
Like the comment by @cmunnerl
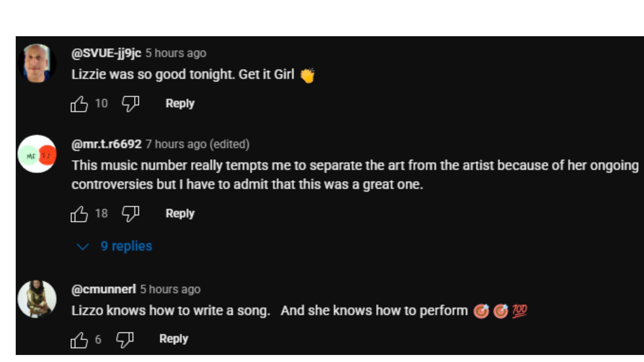point(79,340)
